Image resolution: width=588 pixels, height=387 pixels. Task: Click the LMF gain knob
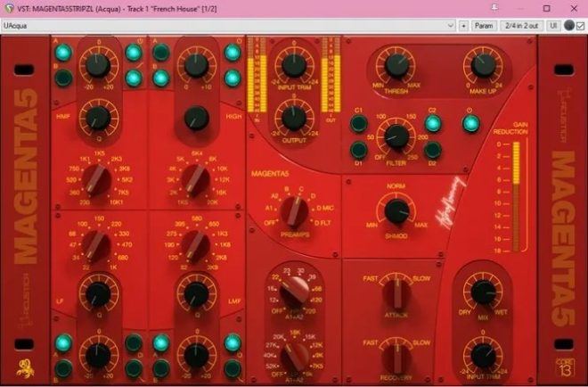[x=196, y=356]
